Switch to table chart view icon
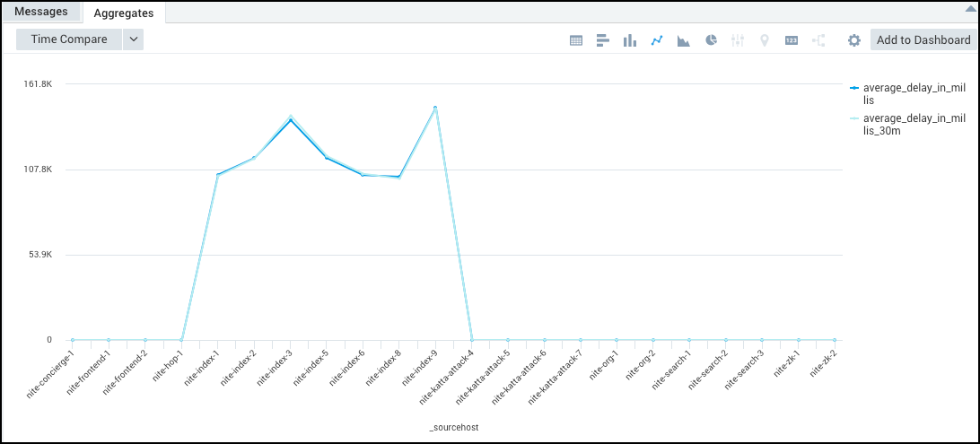The height and width of the screenshot is (444, 980). point(576,40)
